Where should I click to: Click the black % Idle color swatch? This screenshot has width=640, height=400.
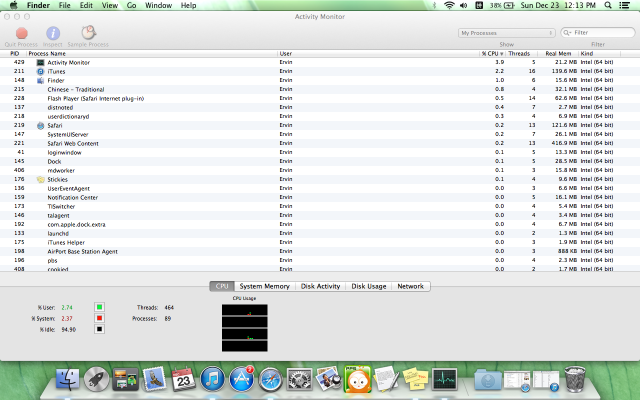pyautogui.click(x=99, y=329)
